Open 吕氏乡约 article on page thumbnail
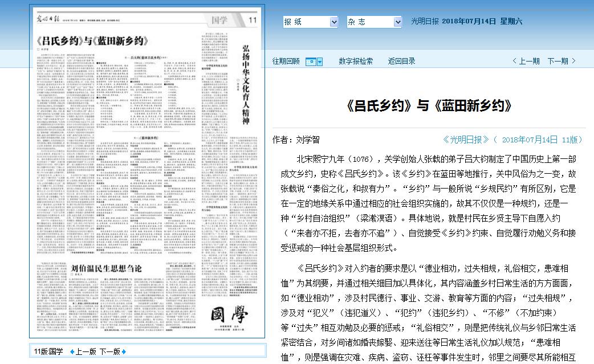594x364 pixels. [92, 41]
